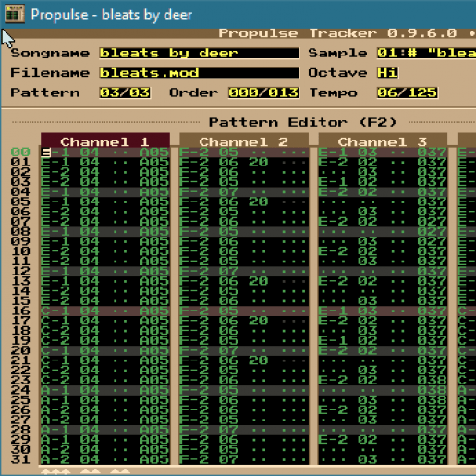Click note E-2 in Channel 3 row 13
Viewport: 476px width, 476px height.
point(333,281)
